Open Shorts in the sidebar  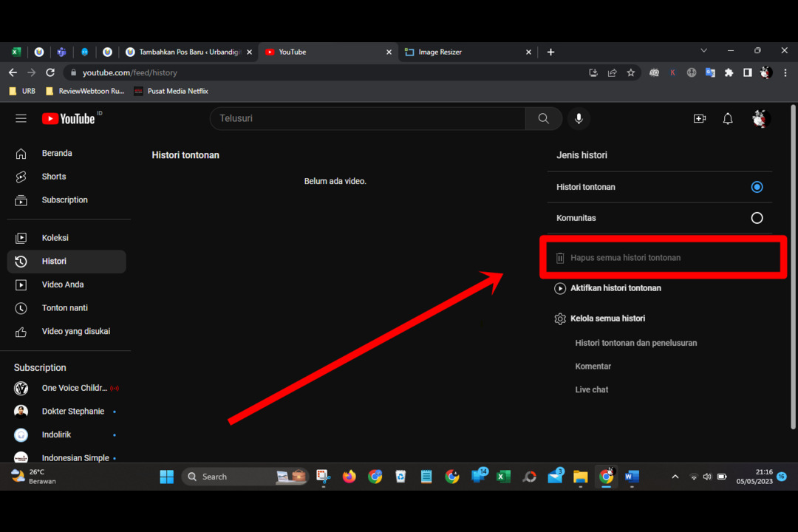click(x=66, y=177)
